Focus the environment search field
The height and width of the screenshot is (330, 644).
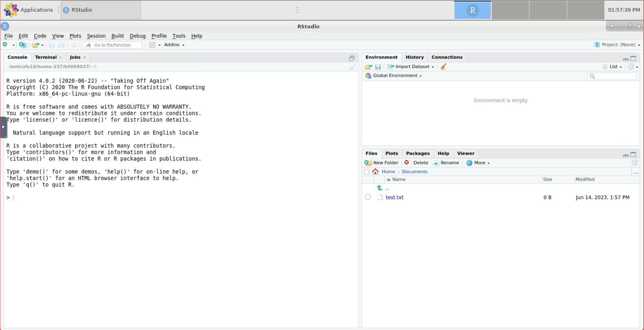coord(612,76)
